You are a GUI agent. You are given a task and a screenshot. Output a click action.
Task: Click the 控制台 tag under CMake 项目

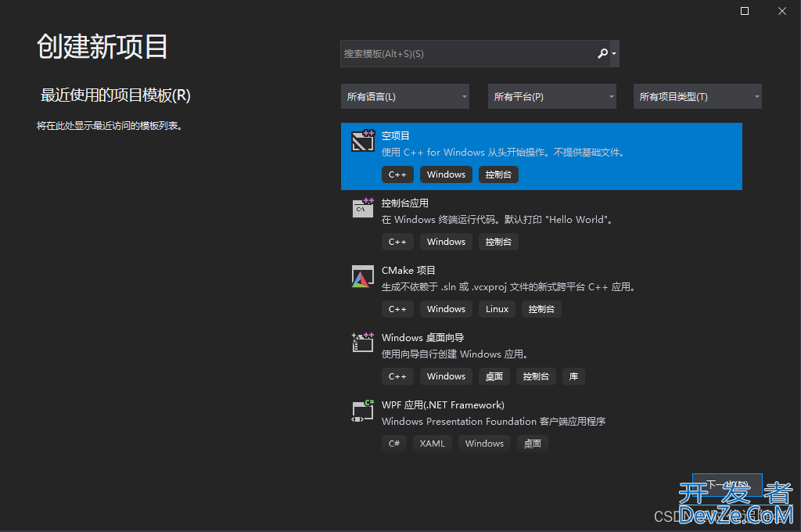tap(541, 309)
